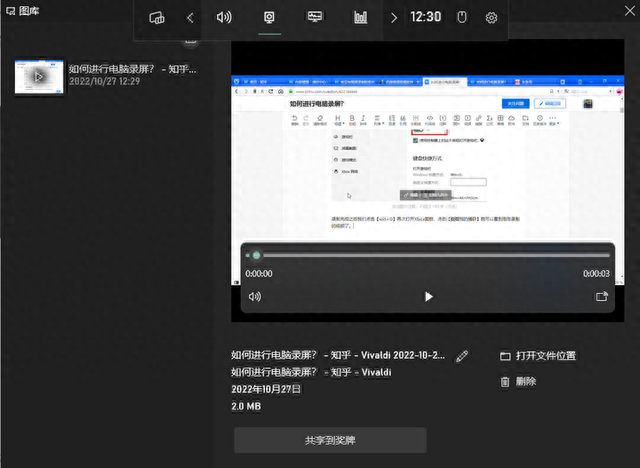This screenshot has height=468, width=640.
Task: Click the 0:00:03 duration label
Action: tap(596, 274)
